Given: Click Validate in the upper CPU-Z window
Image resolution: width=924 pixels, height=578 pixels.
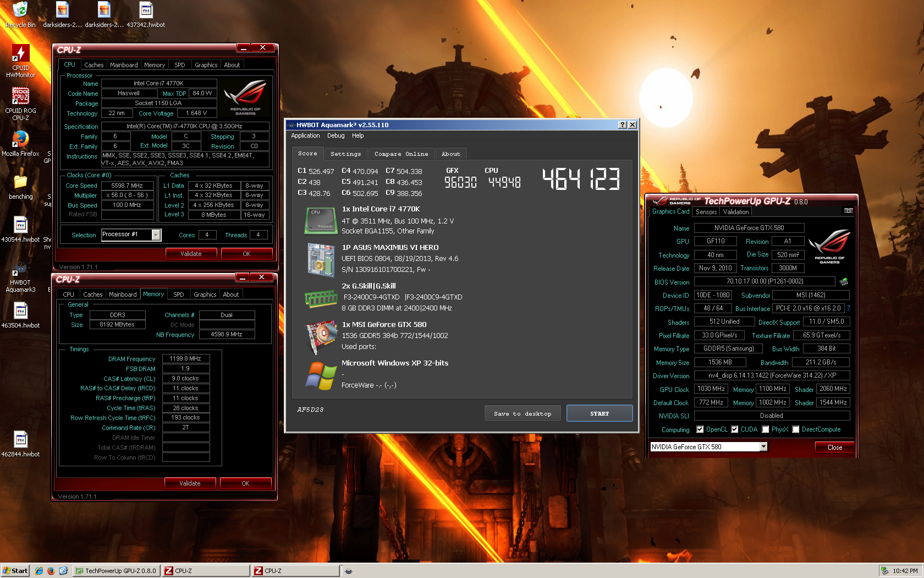Looking at the screenshot, I should click(x=191, y=254).
